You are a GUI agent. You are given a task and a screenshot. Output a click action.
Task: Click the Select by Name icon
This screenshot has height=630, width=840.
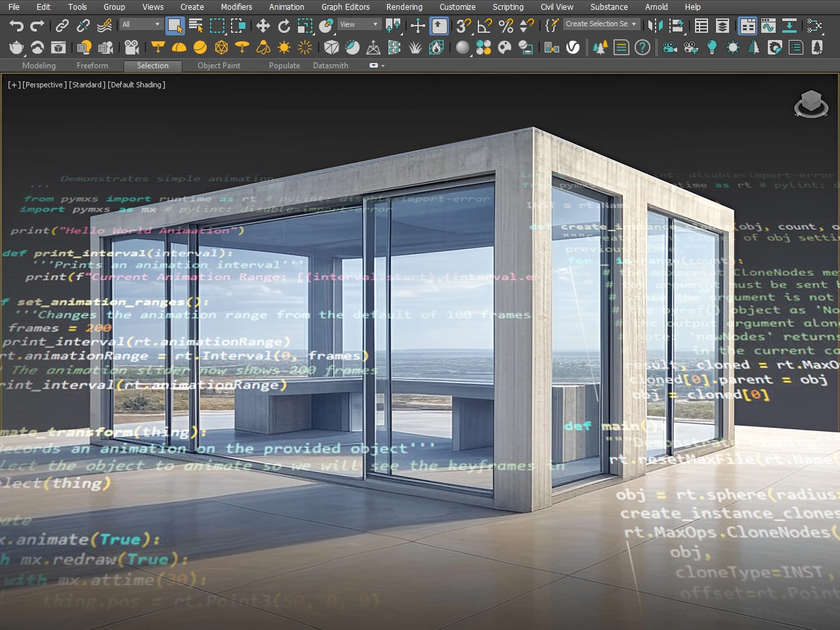click(196, 26)
